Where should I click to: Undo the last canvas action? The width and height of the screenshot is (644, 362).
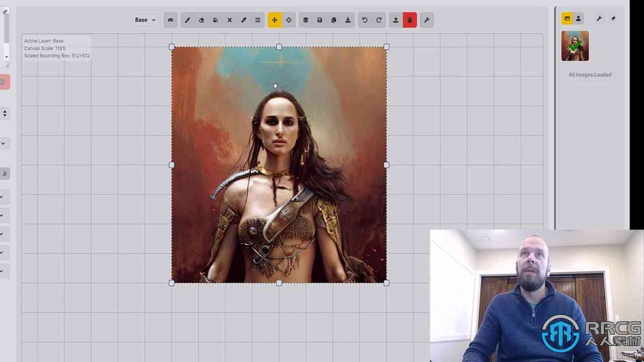[x=365, y=20]
